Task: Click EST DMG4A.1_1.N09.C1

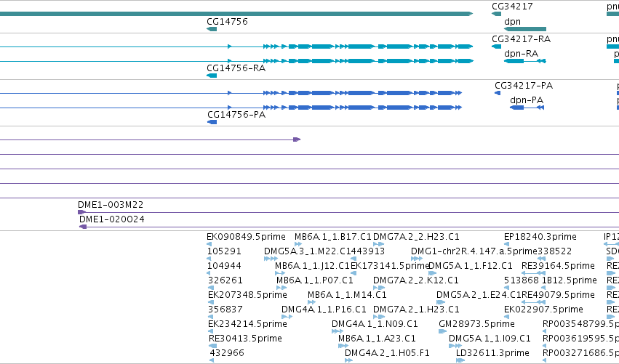Action: coord(375,324)
